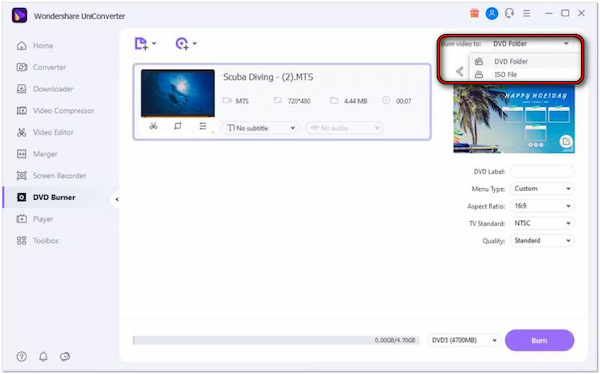
Task: Click the trim scissors icon under thumbnail
Action: point(153,126)
